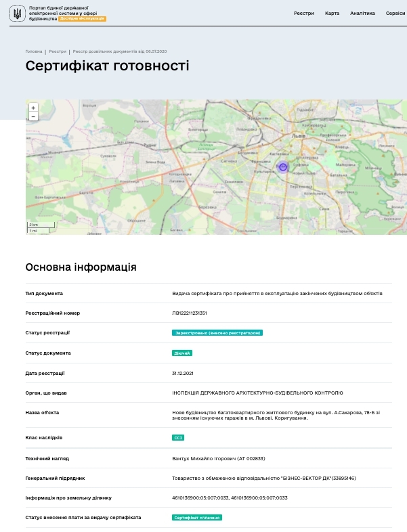Viewport: 407px width, 532px height.
Task: Click the Назва об'єкта label
Action: (x=43, y=413)
